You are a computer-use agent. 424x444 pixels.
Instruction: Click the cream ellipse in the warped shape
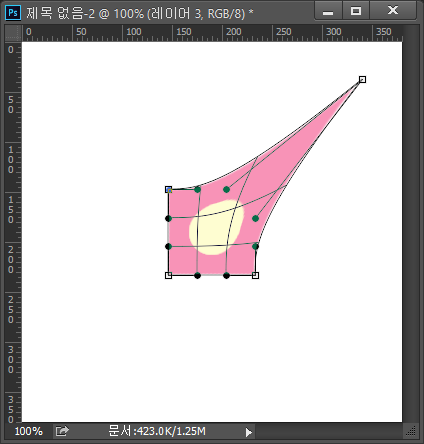click(216, 228)
